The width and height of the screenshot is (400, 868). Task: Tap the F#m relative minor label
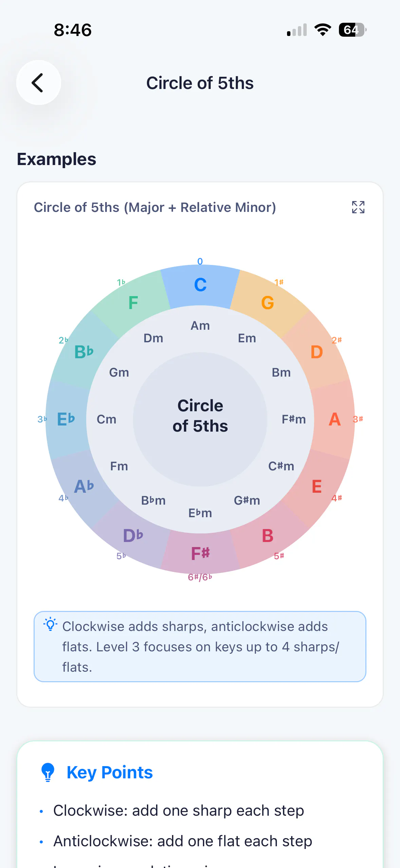pos(294,419)
